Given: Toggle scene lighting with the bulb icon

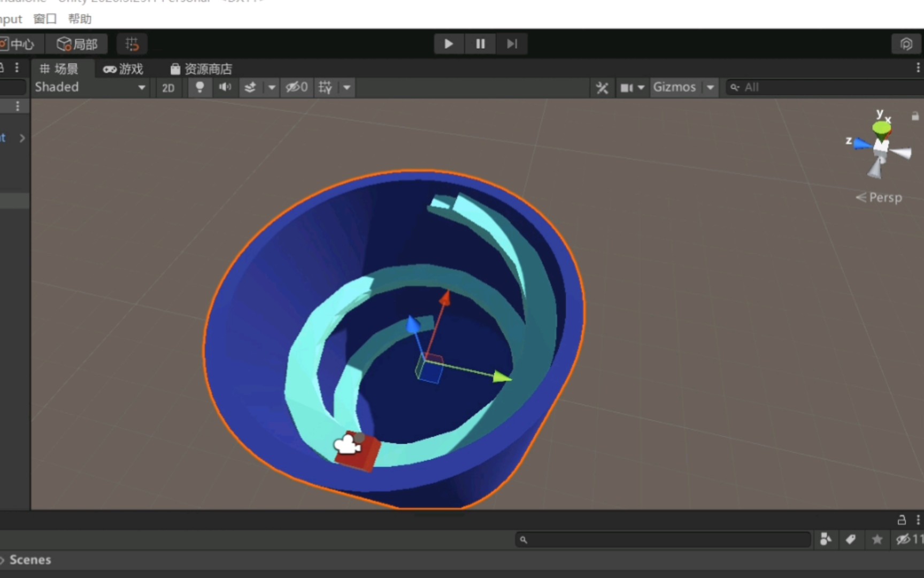Looking at the screenshot, I should click(x=199, y=87).
